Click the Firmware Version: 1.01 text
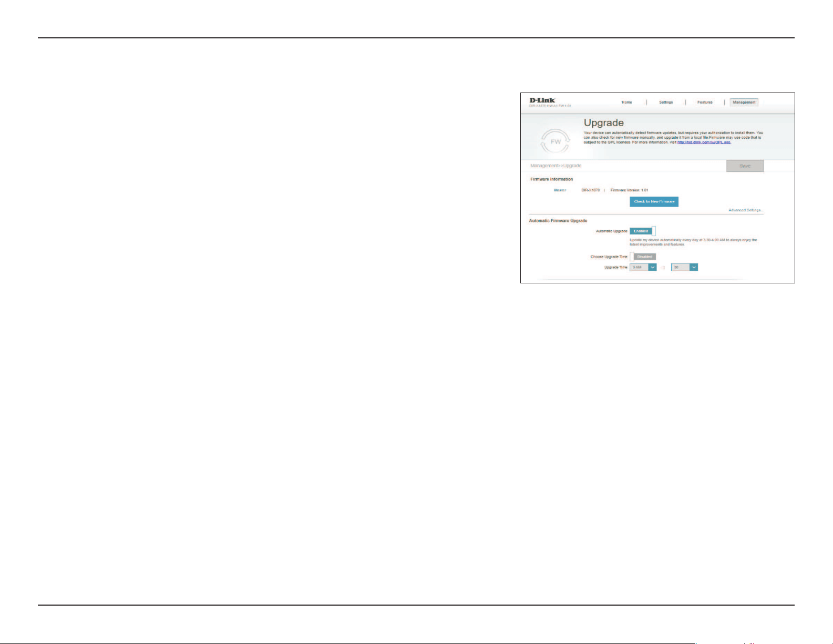 629,190
